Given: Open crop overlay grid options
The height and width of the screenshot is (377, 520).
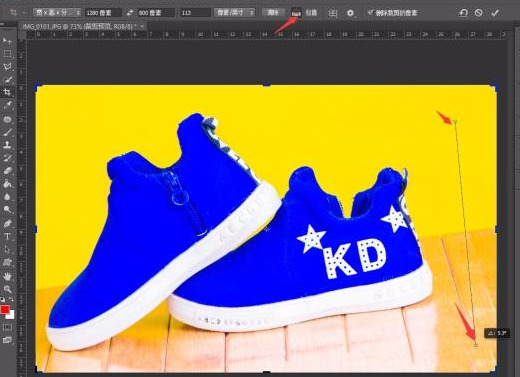Looking at the screenshot, I should (x=333, y=13).
